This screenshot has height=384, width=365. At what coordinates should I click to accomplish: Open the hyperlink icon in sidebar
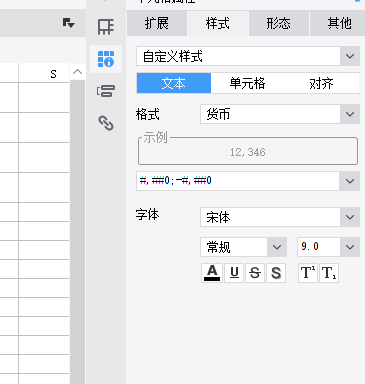[x=106, y=123]
